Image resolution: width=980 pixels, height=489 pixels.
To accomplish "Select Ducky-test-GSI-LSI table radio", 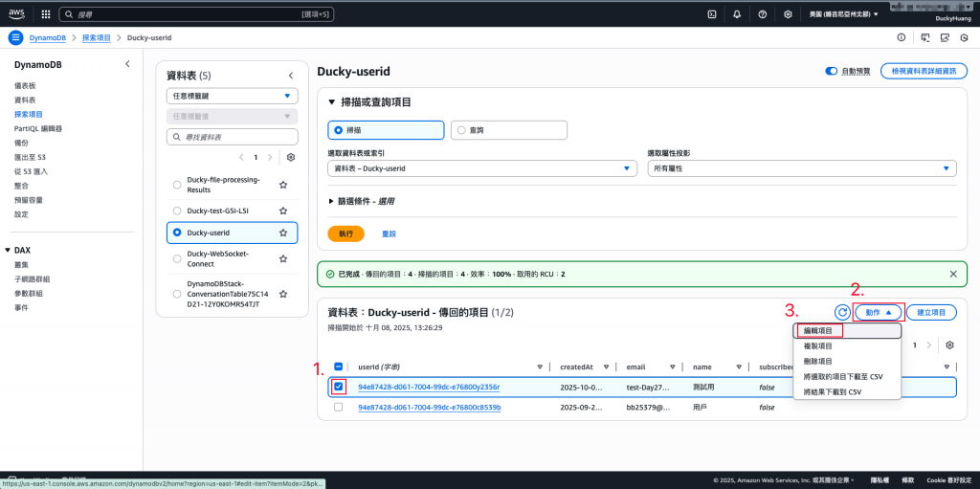I will tap(176, 211).
